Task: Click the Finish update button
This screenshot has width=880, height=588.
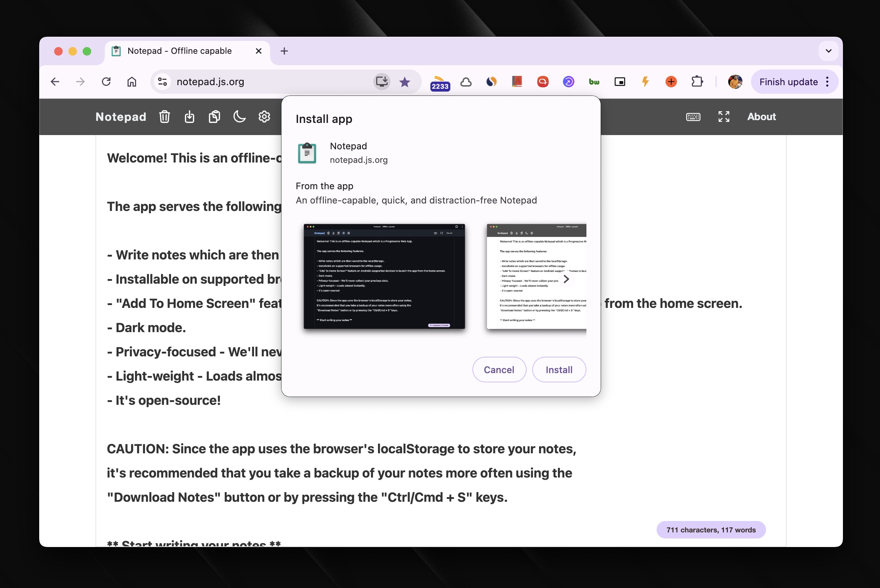Action: click(x=788, y=82)
